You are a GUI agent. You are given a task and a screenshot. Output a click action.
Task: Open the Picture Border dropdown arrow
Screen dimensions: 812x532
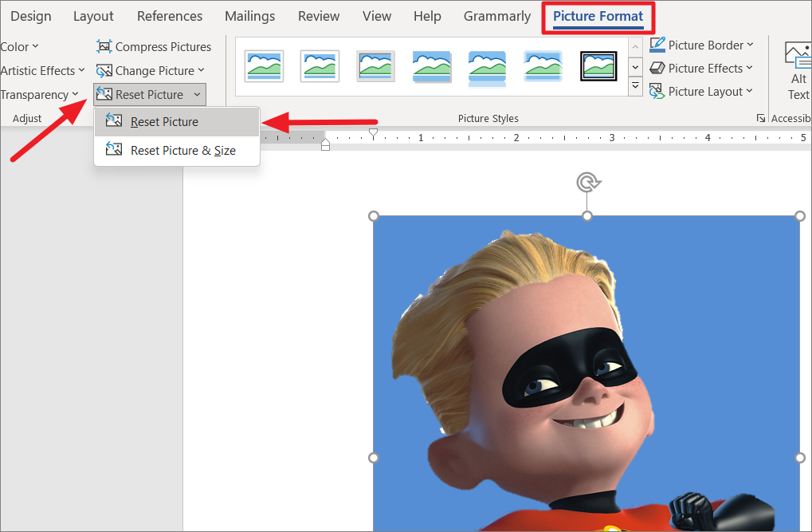[750, 45]
